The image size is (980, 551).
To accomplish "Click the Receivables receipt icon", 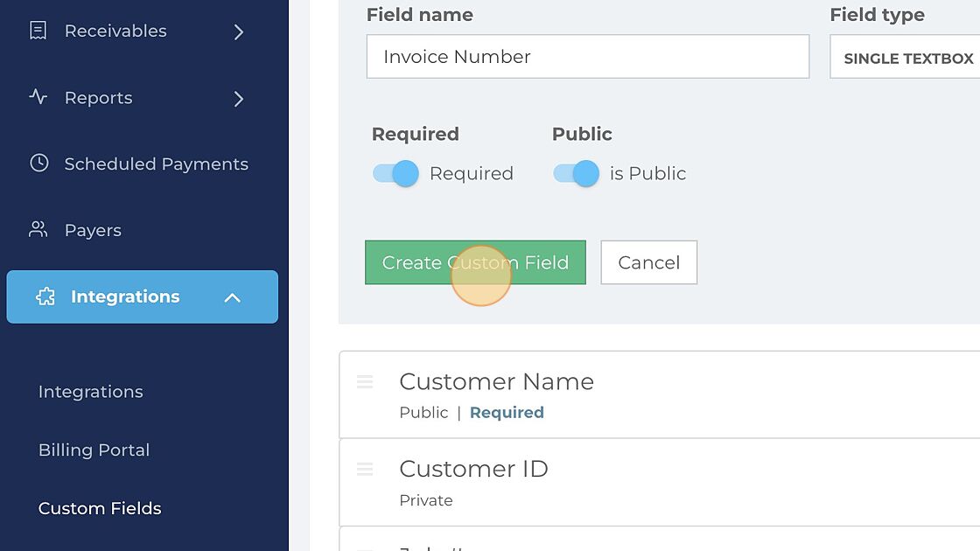I will pyautogui.click(x=38, y=31).
